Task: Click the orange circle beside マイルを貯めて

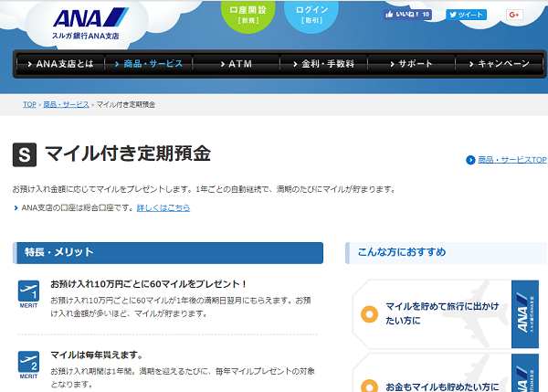Action: tap(369, 314)
